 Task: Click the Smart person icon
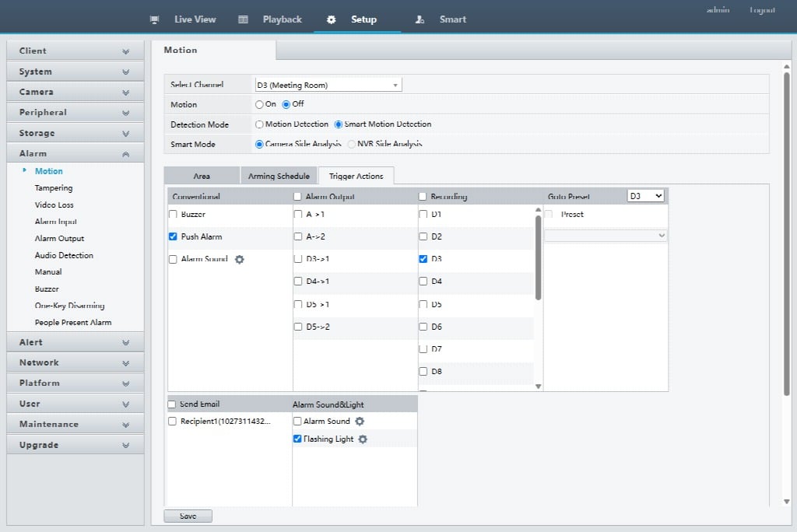point(420,19)
